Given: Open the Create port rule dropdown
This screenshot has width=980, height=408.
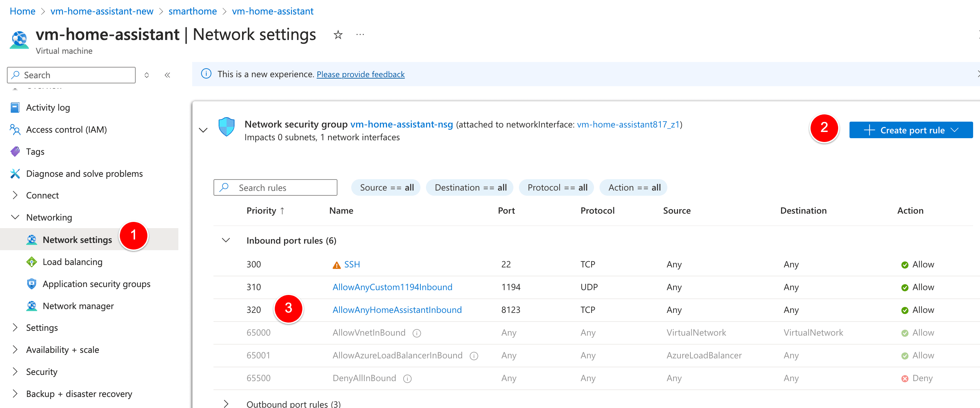Looking at the screenshot, I should (911, 130).
